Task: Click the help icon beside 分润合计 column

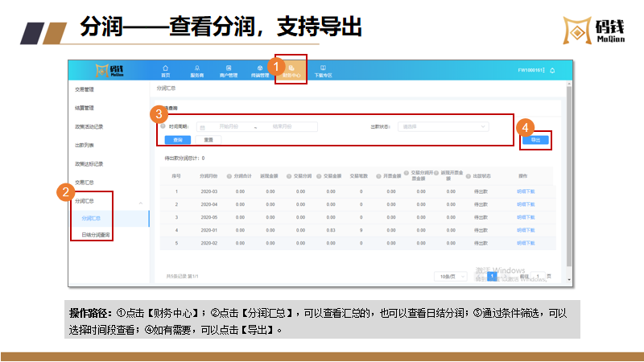Action: coord(229,175)
